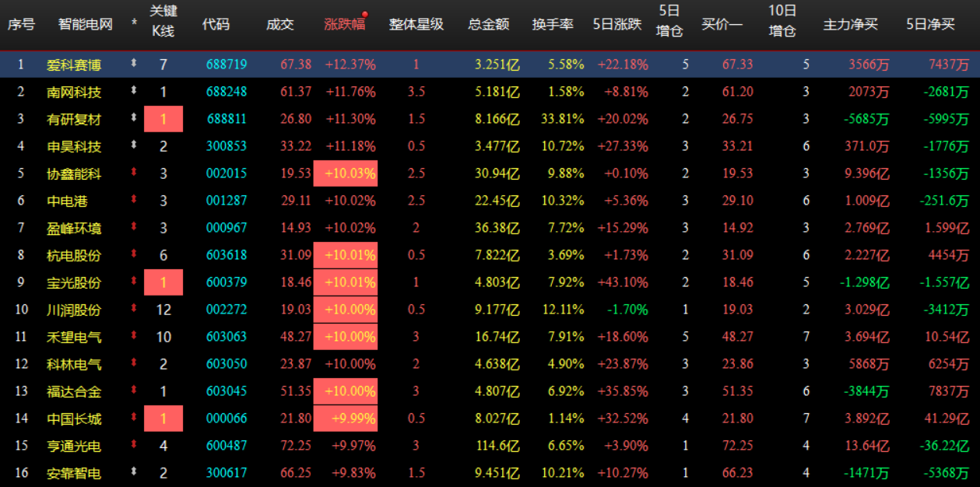Click the highlighted K线 cell for 宝光股份

pos(163,282)
